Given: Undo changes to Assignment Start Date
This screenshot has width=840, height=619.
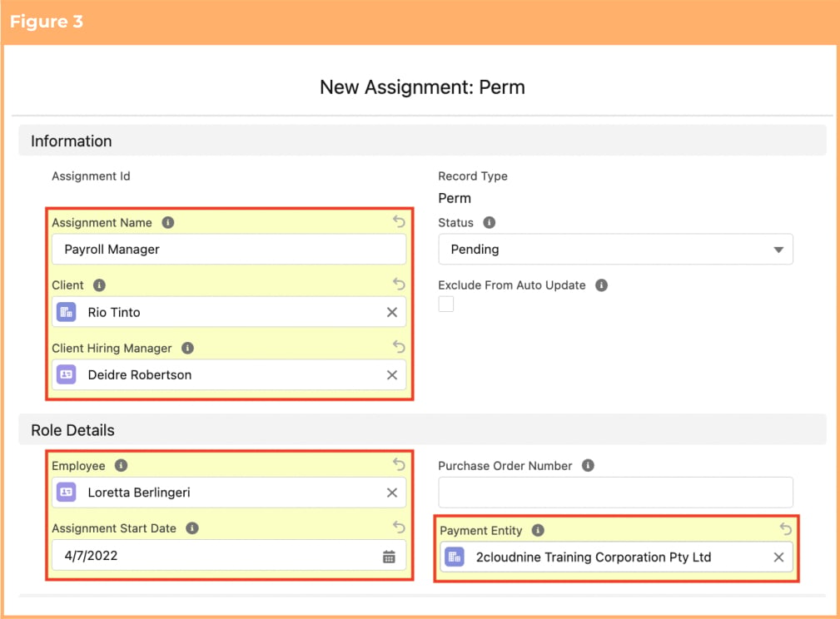Looking at the screenshot, I should (399, 527).
